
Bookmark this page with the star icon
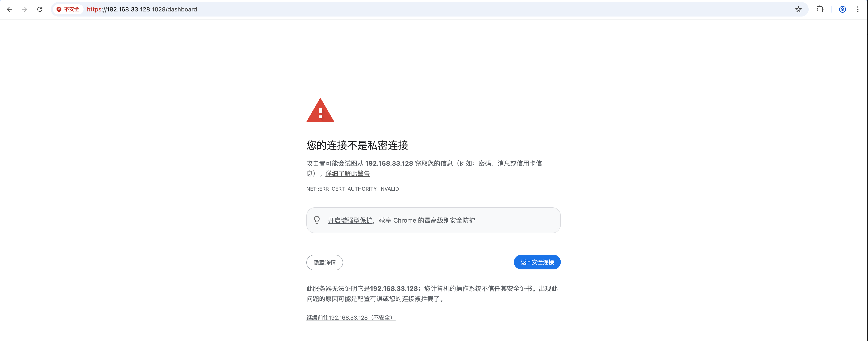(798, 10)
